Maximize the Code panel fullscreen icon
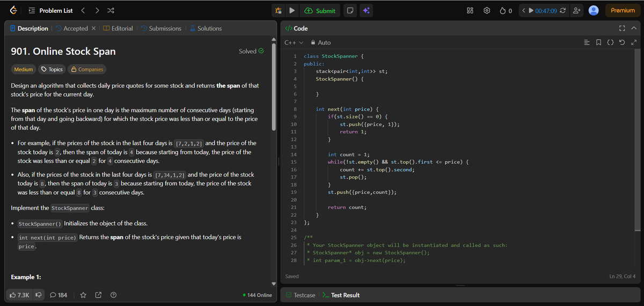644x306 pixels. point(623,28)
